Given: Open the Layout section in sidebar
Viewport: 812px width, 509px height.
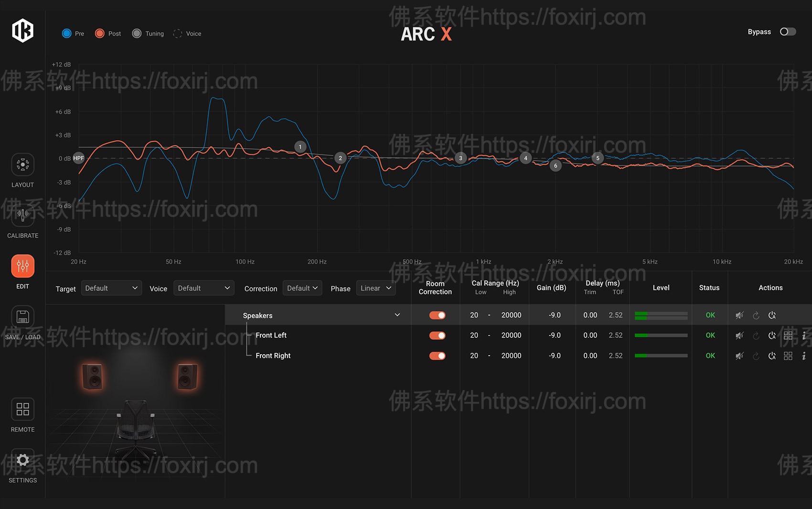Looking at the screenshot, I should tap(22, 165).
